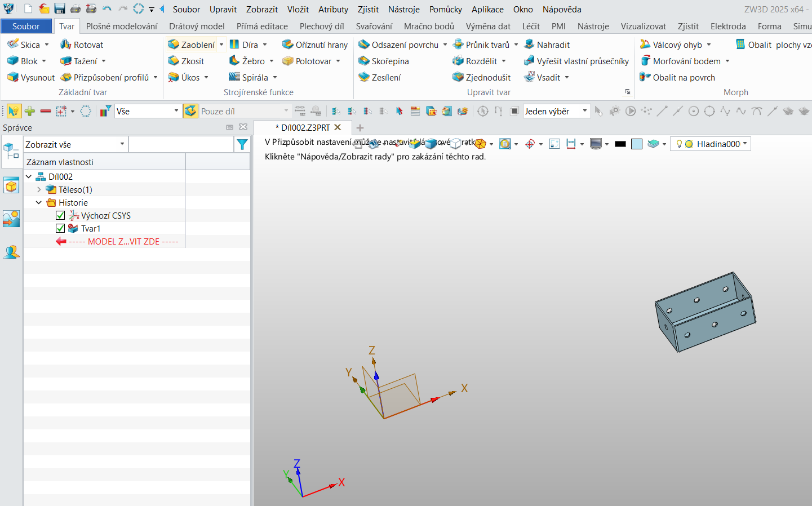Click the Vysunout extrude tool
Viewport: 812px width, 506px height.
tap(31, 77)
